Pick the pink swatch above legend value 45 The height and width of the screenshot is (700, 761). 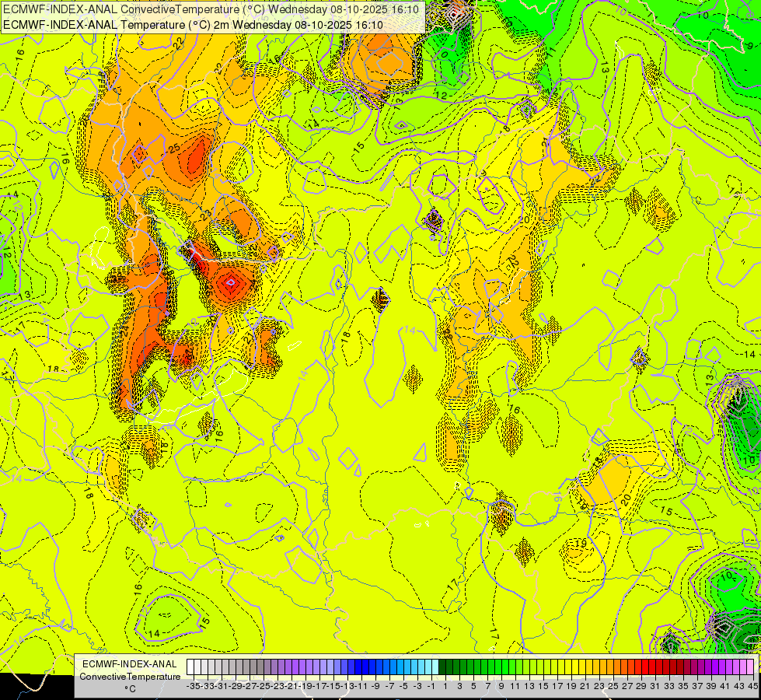(750, 667)
